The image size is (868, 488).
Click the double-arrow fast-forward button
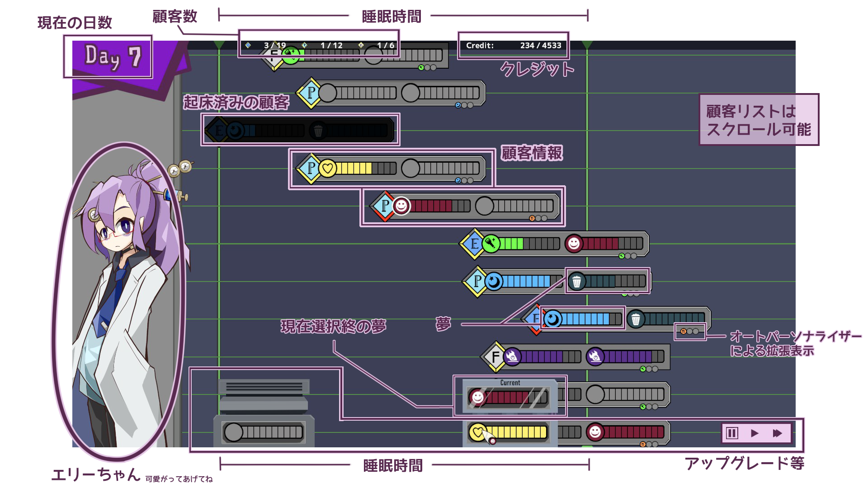(x=777, y=433)
